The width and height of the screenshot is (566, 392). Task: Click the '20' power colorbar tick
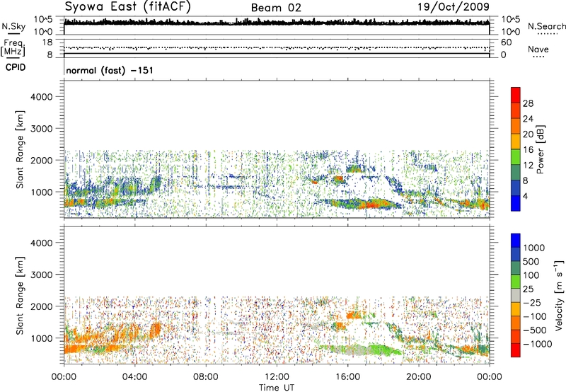click(x=528, y=134)
